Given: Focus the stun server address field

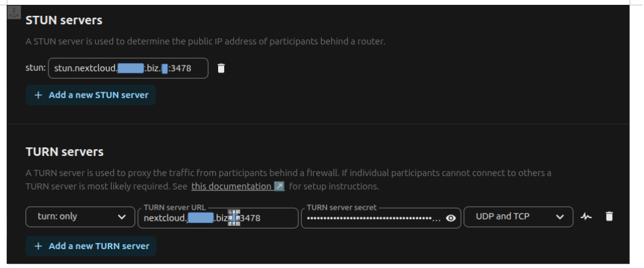Looking at the screenshot, I should (128, 69).
